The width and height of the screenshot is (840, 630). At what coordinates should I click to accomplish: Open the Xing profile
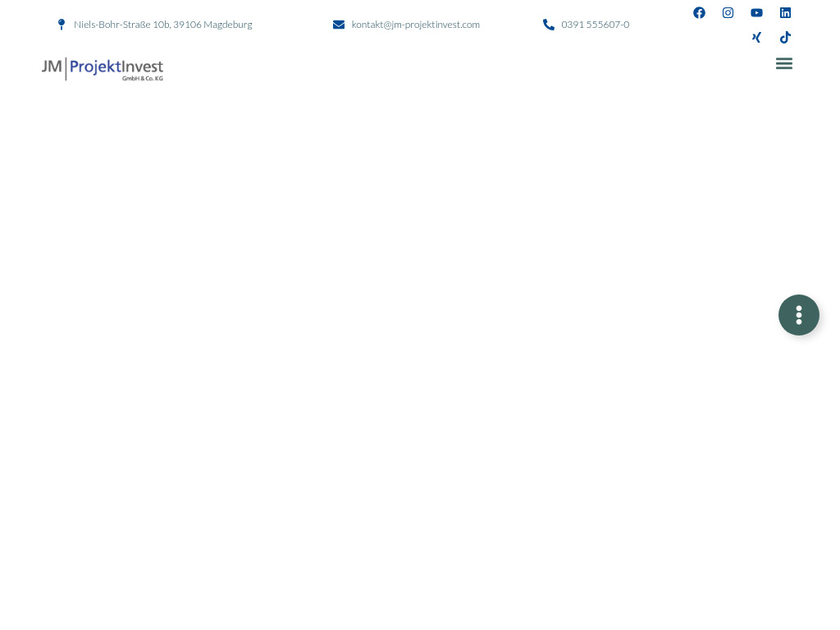coord(756,37)
